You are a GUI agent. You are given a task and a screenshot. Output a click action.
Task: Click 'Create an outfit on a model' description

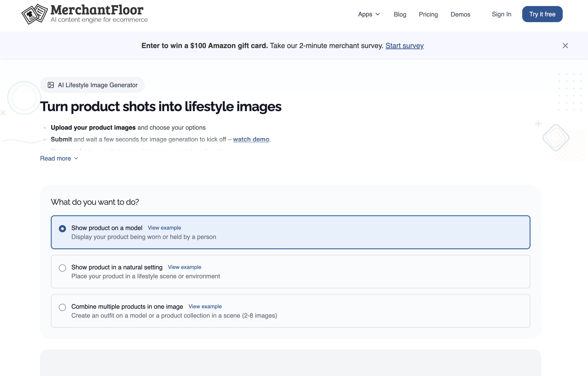tap(174, 315)
